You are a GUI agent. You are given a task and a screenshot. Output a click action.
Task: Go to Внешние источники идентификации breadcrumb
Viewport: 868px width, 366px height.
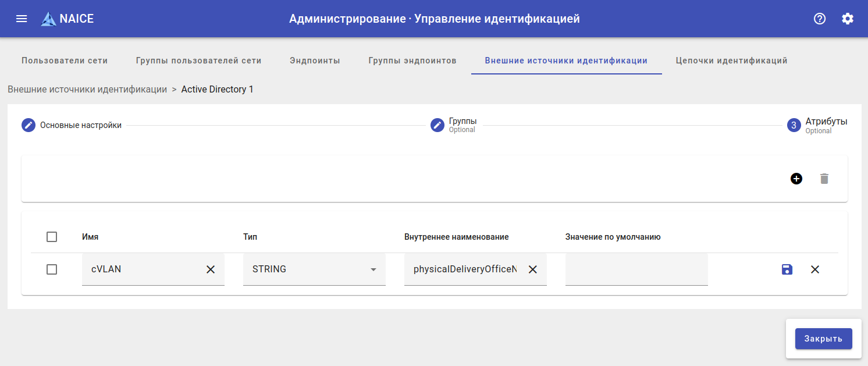87,90
